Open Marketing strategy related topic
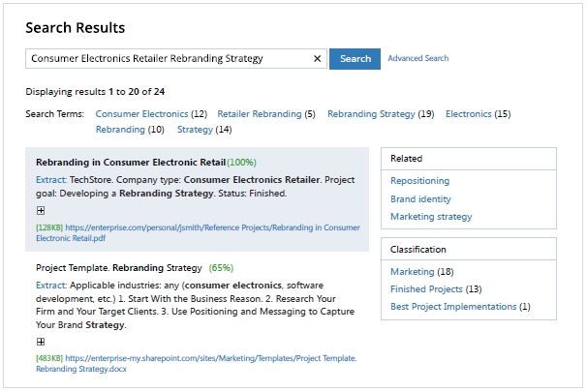587x392 pixels. tap(431, 217)
